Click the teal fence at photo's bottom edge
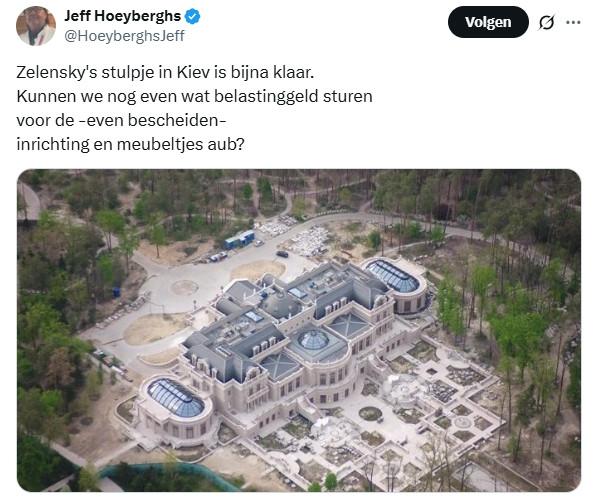596x503 pixels. point(167,475)
